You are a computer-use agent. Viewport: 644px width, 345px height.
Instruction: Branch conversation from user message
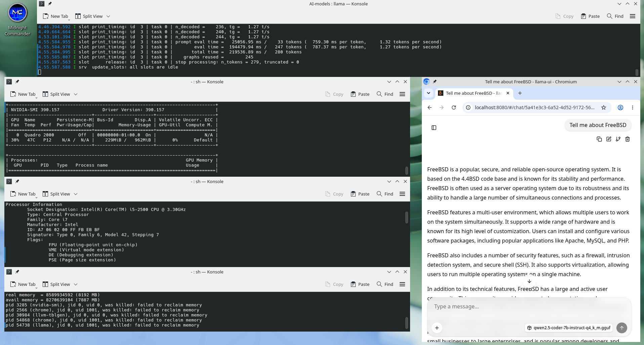coord(618,139)
